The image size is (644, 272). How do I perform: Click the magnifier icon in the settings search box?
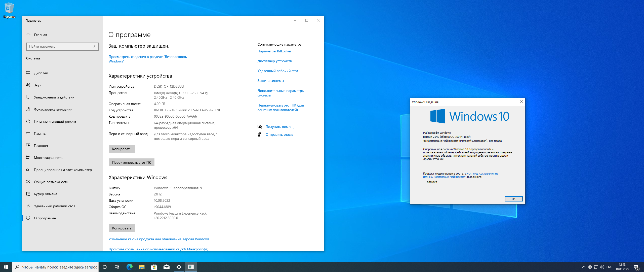[95, 46]
